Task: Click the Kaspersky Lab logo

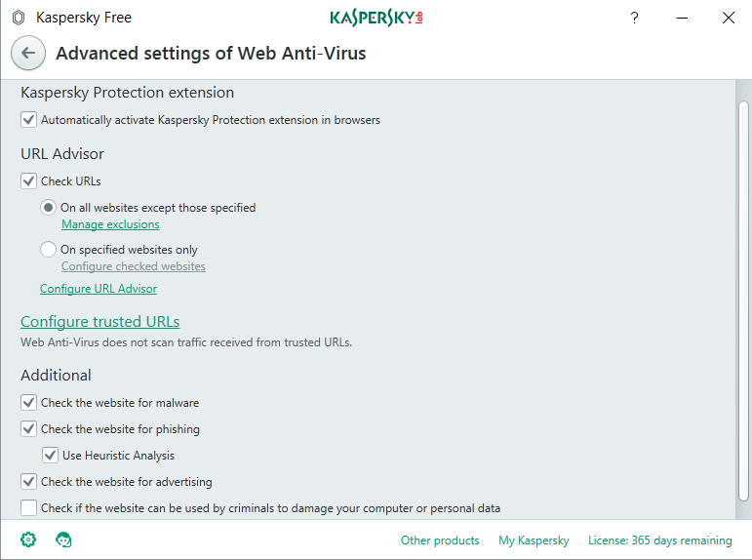Action: [x=376, y=18]
